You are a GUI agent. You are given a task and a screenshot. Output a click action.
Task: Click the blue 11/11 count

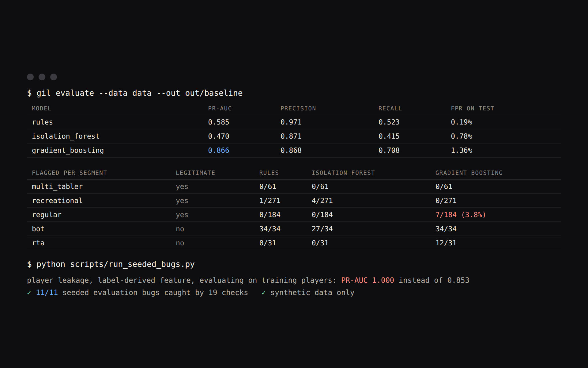(x=47, y=293)
